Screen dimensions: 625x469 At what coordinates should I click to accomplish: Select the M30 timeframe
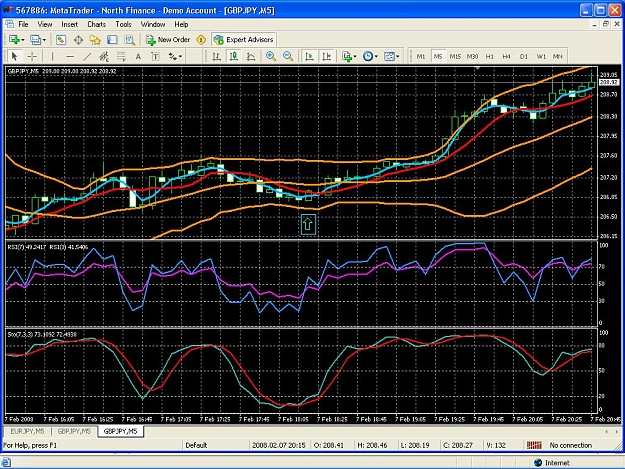(472, 57)
